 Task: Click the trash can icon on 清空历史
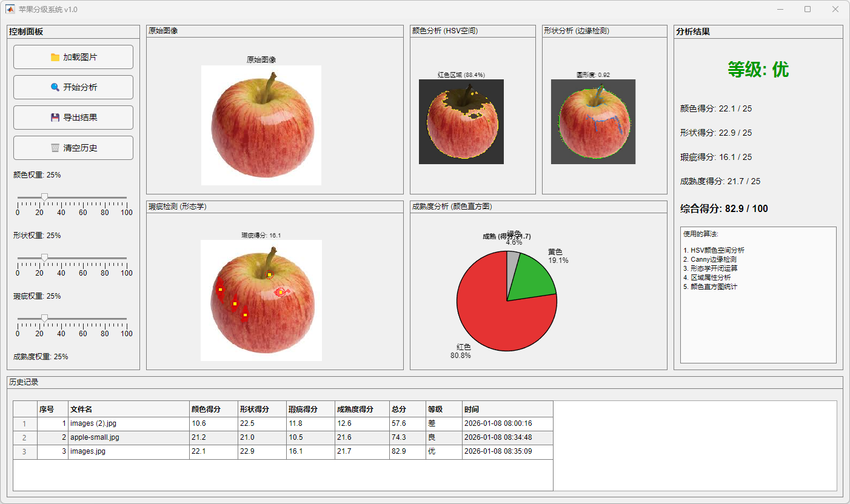(55, 148)
